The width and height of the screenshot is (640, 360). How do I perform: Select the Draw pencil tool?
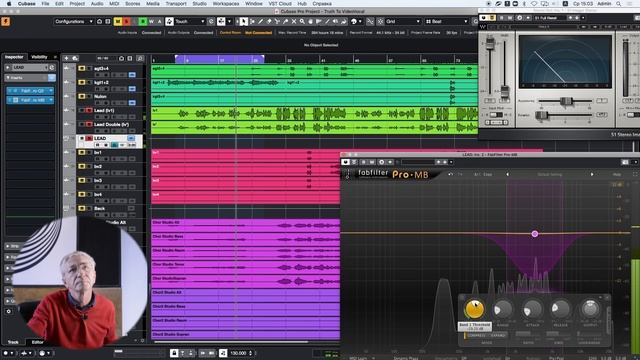260,22
